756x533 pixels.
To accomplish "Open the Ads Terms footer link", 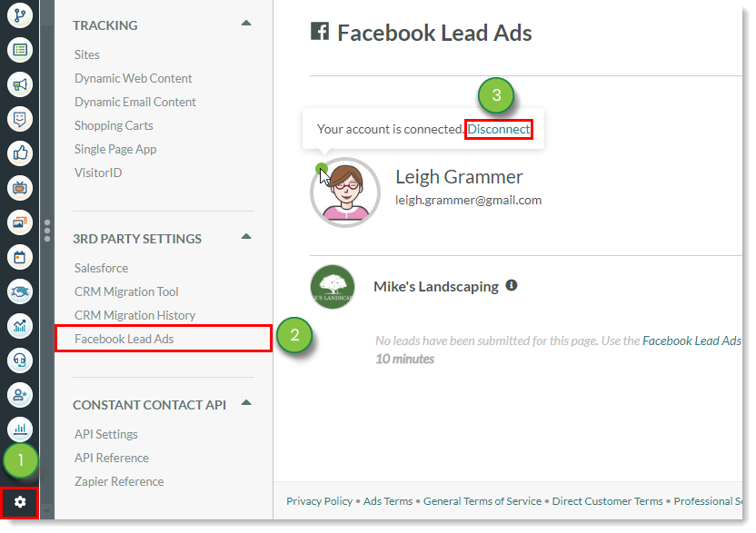I will (x=388, y=501).
